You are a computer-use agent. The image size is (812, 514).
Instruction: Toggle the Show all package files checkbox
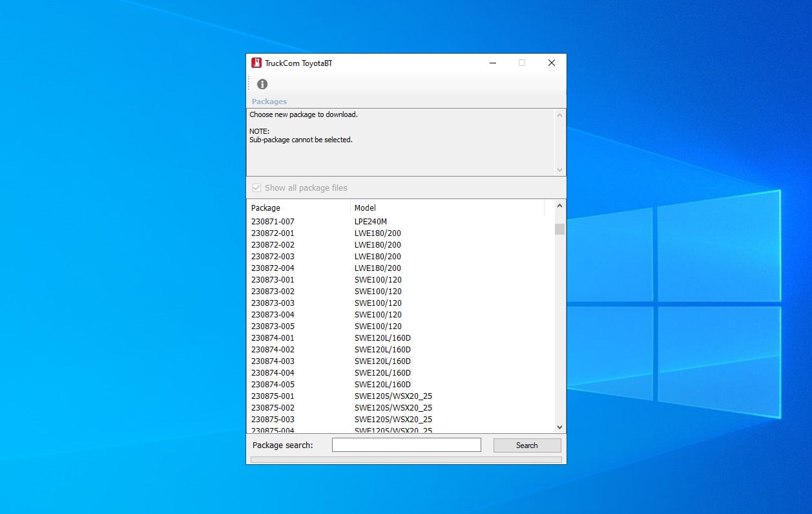(x=257, y=188)
